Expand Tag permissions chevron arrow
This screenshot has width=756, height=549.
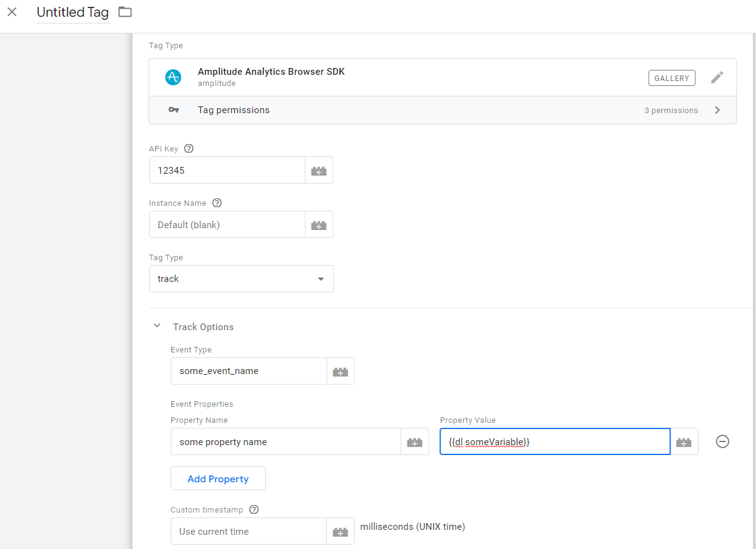718,110
